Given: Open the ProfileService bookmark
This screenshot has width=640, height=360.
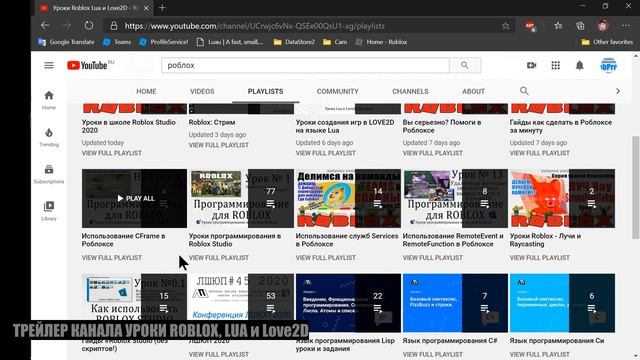Looking at the screenshot, I should (x=163, y=42).
